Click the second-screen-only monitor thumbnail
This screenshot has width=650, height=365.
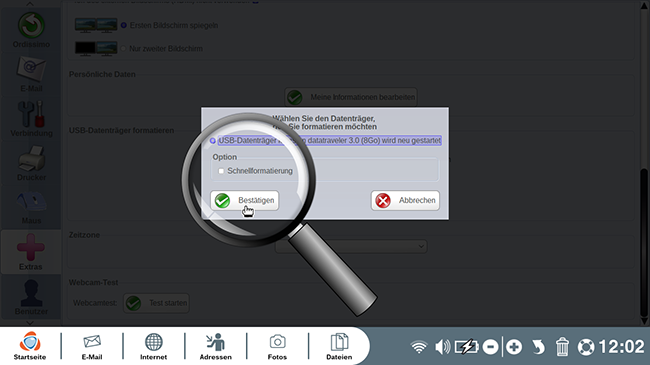coord(96,49)
